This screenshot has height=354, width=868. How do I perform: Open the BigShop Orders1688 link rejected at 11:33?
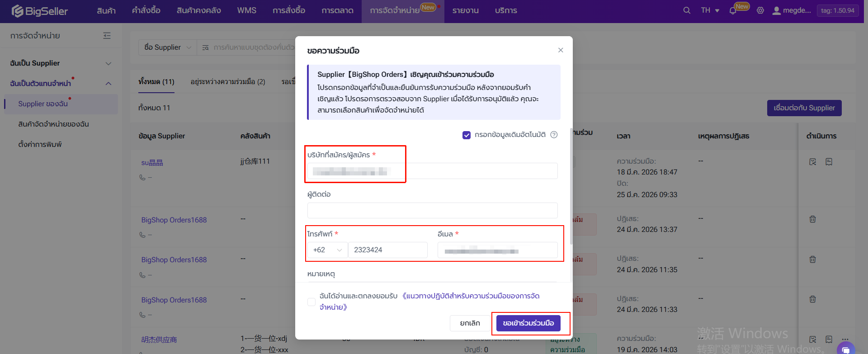[174, 300]
